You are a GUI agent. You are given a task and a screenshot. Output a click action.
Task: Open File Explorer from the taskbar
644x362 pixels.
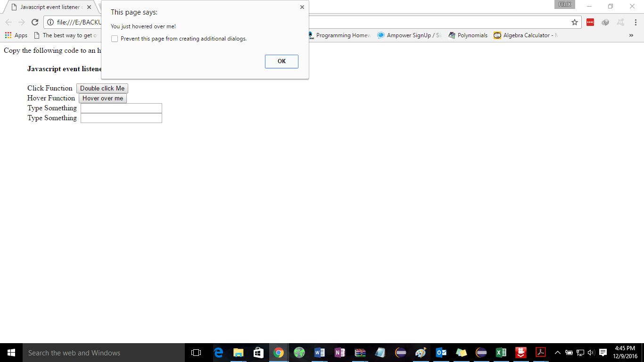(239, 353)
